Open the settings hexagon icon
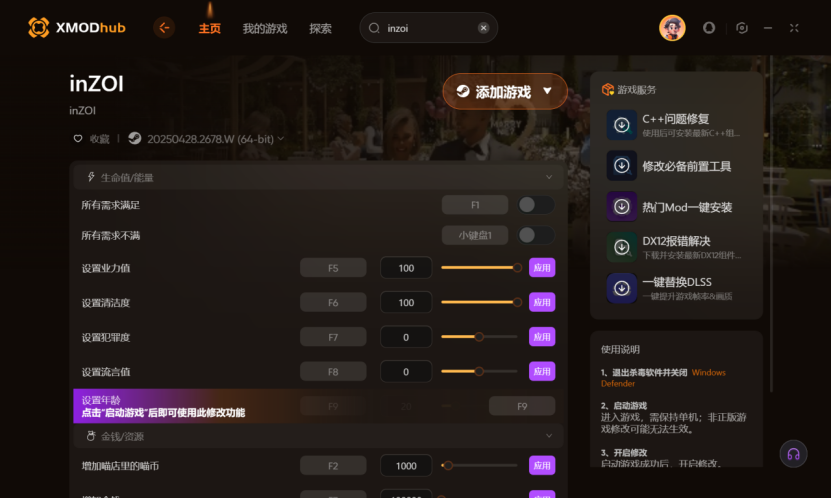 click(x=742, y=28)
